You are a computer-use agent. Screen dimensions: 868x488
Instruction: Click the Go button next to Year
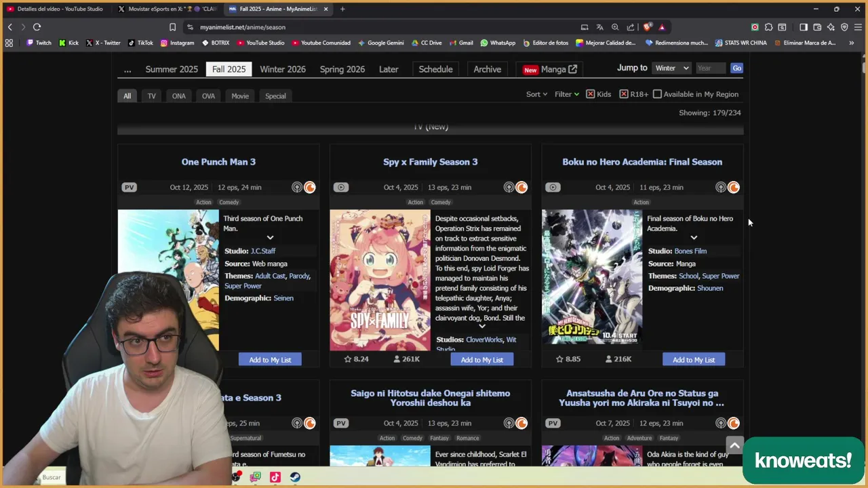[x=736, y=68]
